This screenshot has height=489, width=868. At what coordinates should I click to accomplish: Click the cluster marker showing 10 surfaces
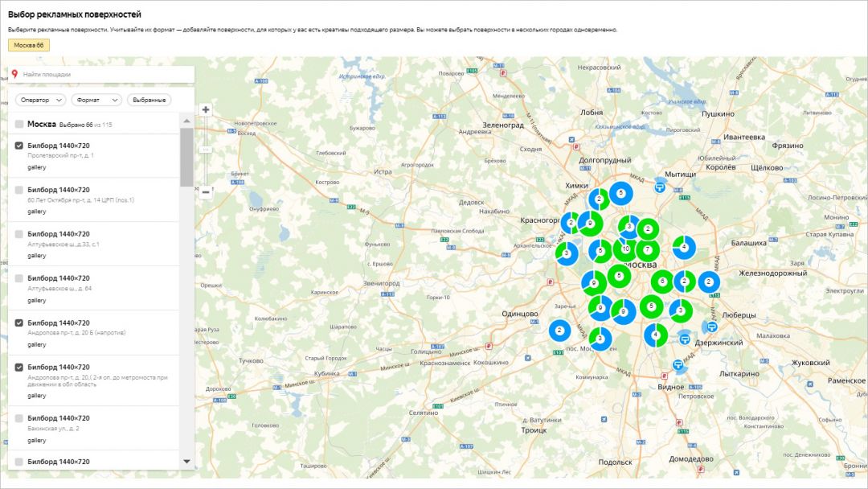(x=625, y=249)
